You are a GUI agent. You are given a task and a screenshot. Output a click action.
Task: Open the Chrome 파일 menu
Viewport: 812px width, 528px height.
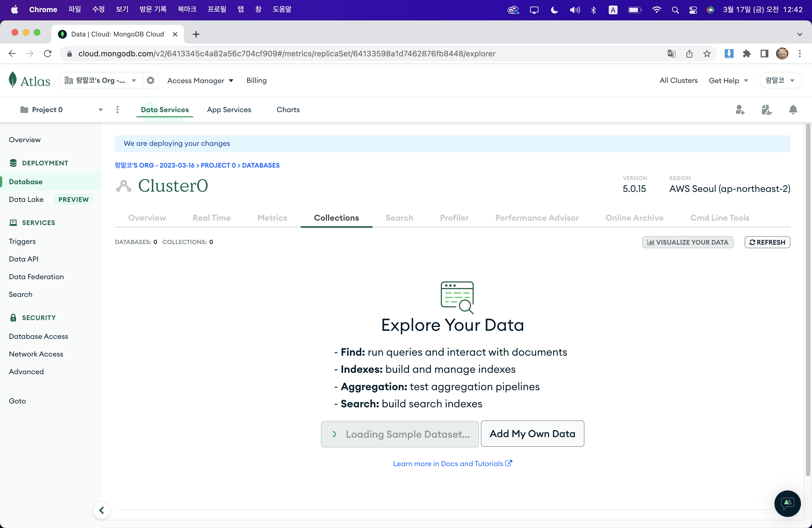(74, 10)
